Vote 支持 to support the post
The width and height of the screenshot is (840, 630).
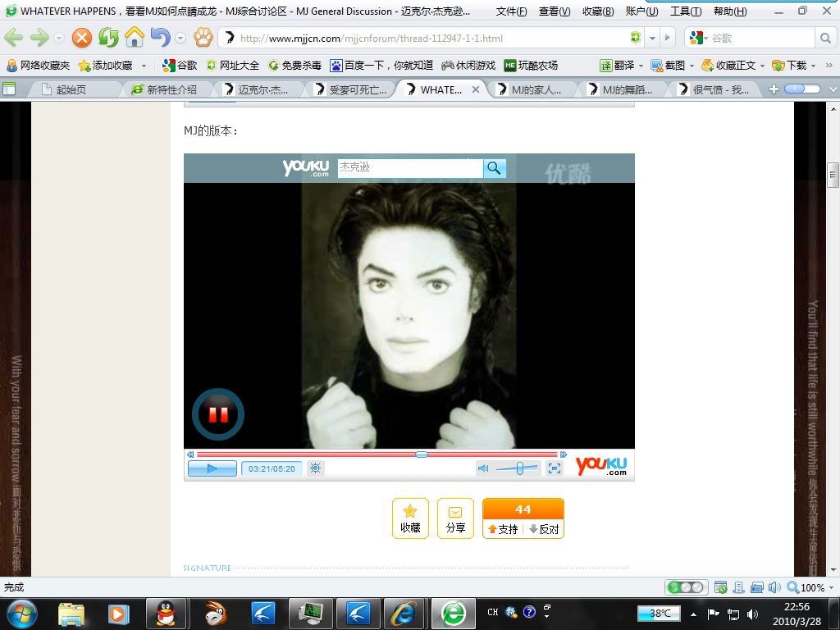tap(503, 529)
